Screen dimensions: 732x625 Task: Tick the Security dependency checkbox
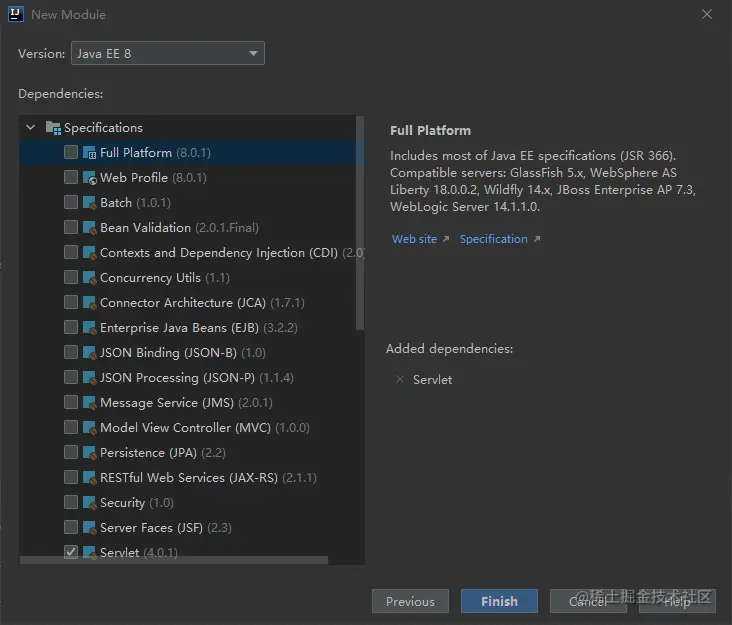[71, 502]
